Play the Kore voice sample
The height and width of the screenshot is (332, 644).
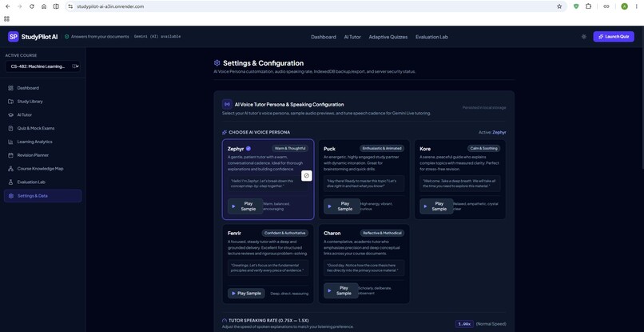pos(437,206)
